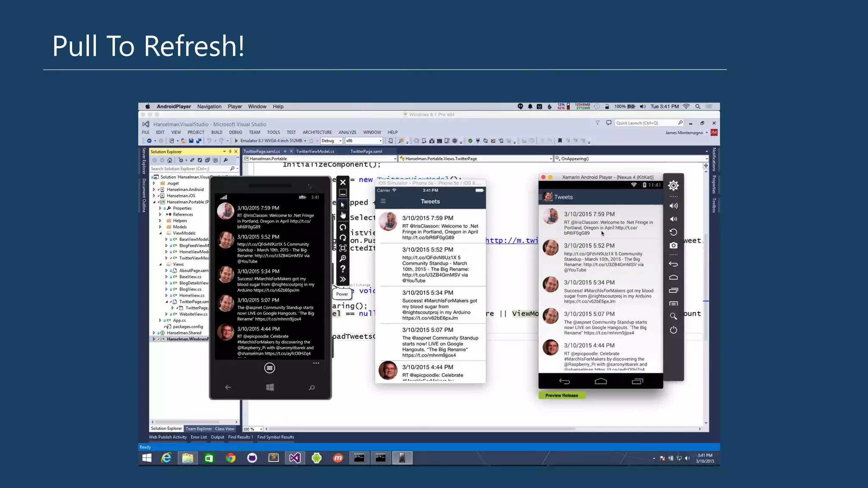
Task: Start debugging with green play arrow
Action: click(236, 141)
